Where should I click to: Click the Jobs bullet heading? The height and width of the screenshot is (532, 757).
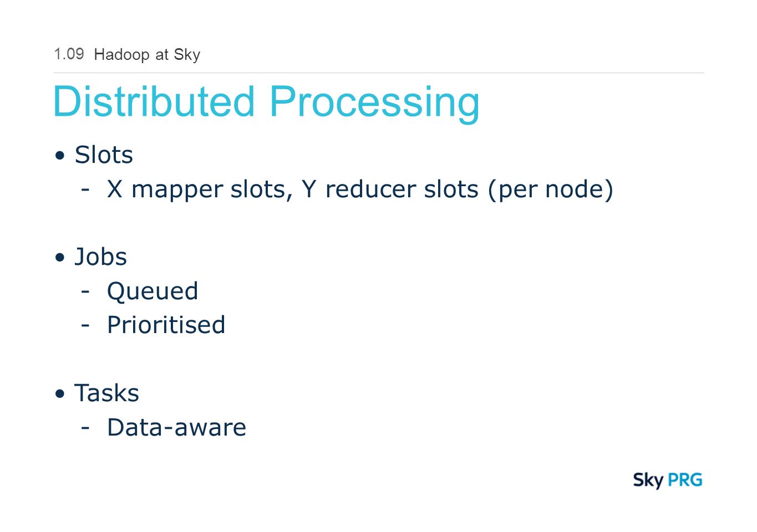100,257
